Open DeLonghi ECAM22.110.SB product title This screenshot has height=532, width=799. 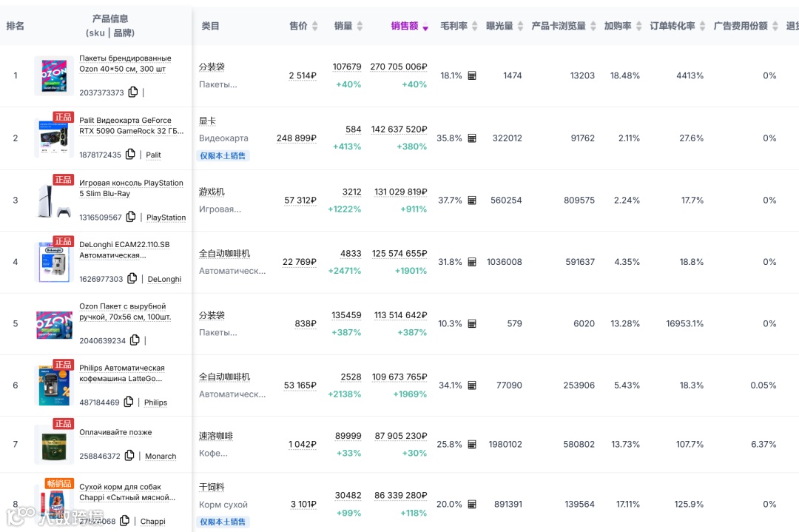point(124,249)
